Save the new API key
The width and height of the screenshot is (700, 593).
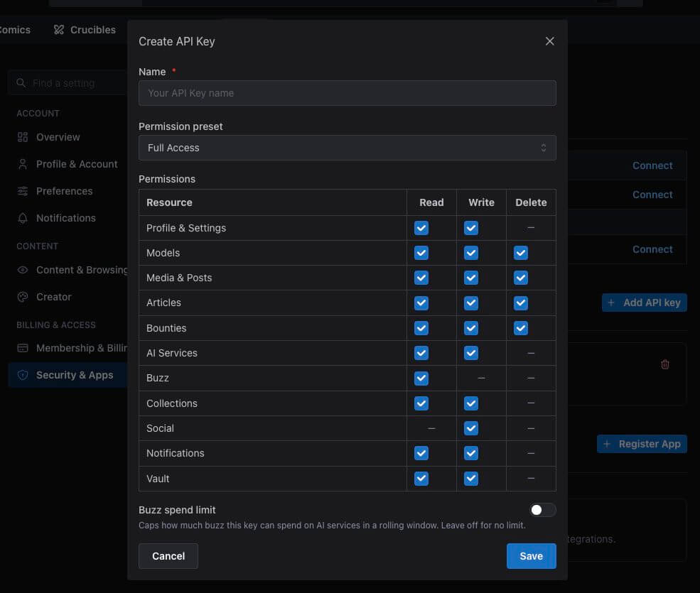pyautogui.click(x=532, y=556)
